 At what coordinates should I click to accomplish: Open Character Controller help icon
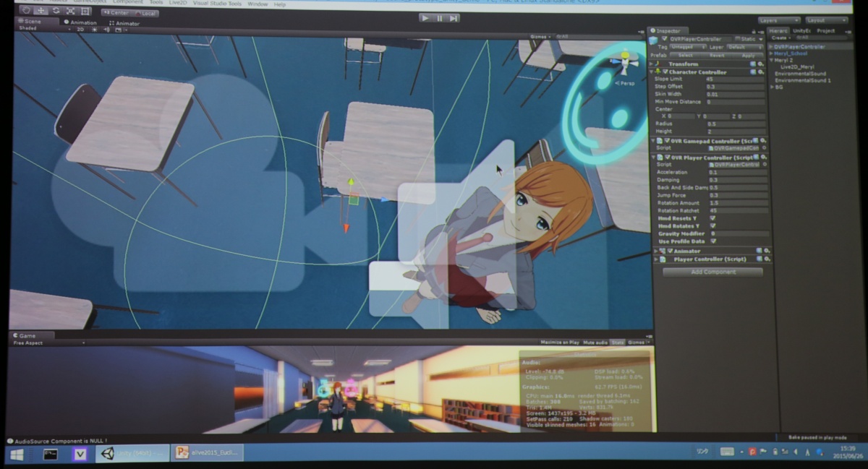coord(753,72)
